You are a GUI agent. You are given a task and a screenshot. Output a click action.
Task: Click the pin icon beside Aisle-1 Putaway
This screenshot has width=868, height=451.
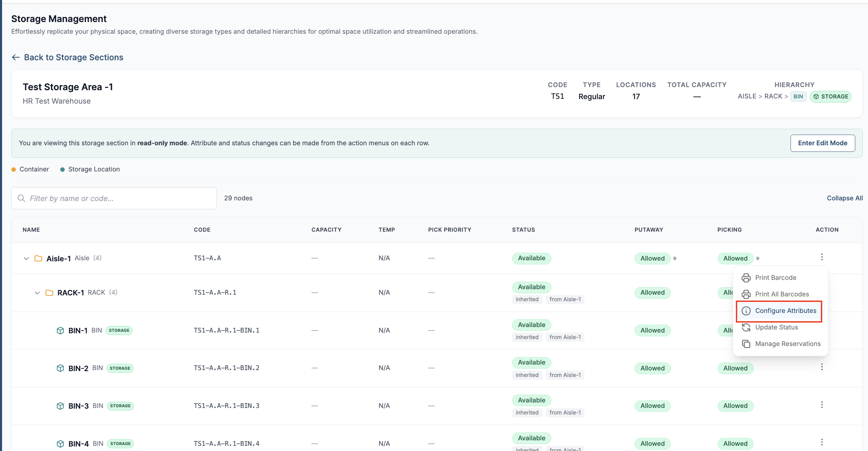[x=675, y=259]
